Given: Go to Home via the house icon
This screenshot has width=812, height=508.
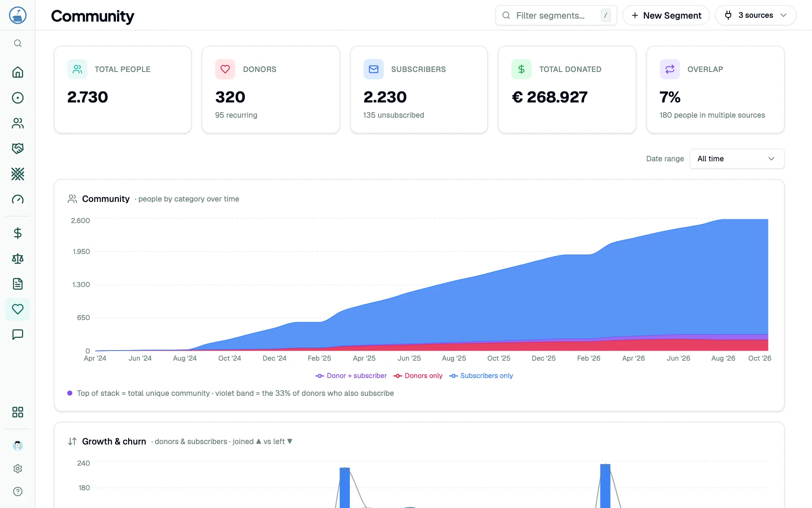Looking at the screenshot, I should [18, 72].
